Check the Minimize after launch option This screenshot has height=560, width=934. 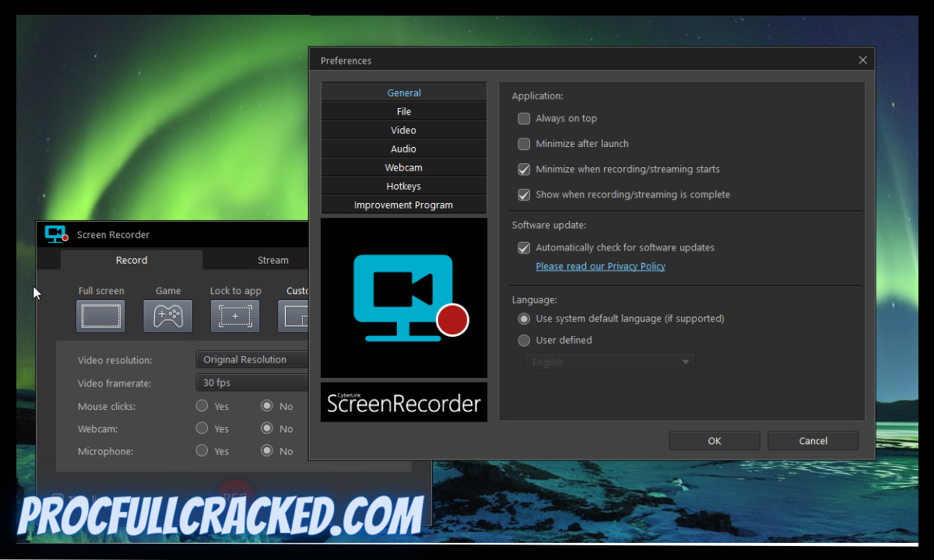coord(524,144)
